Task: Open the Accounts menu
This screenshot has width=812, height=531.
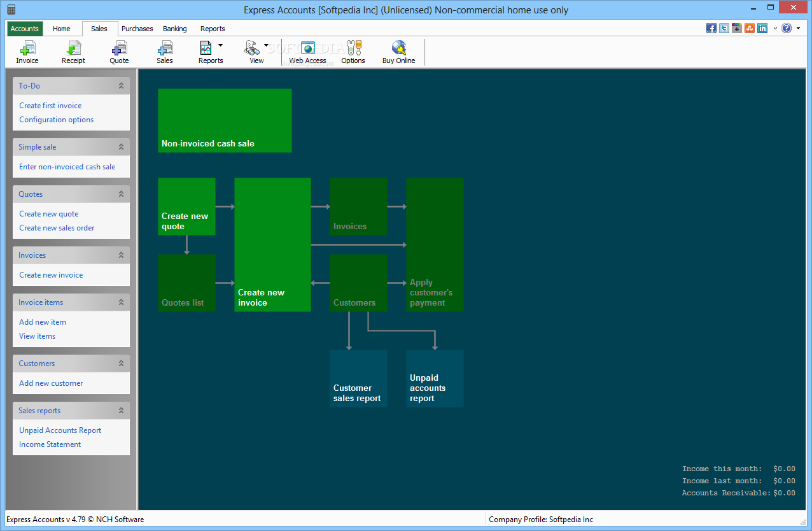Action: coord(25,29)
